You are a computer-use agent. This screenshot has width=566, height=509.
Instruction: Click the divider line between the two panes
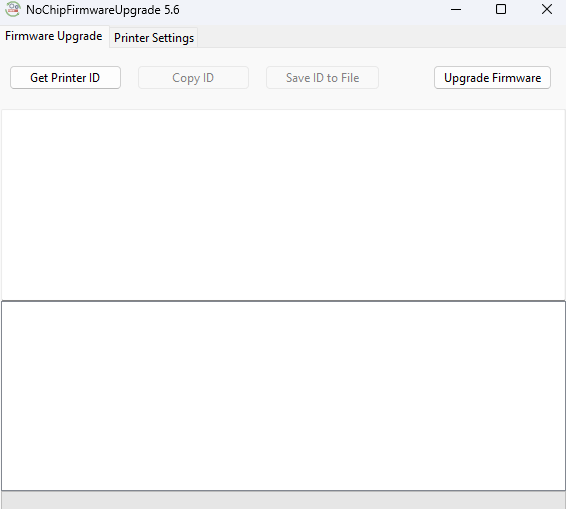coord(283,300)
